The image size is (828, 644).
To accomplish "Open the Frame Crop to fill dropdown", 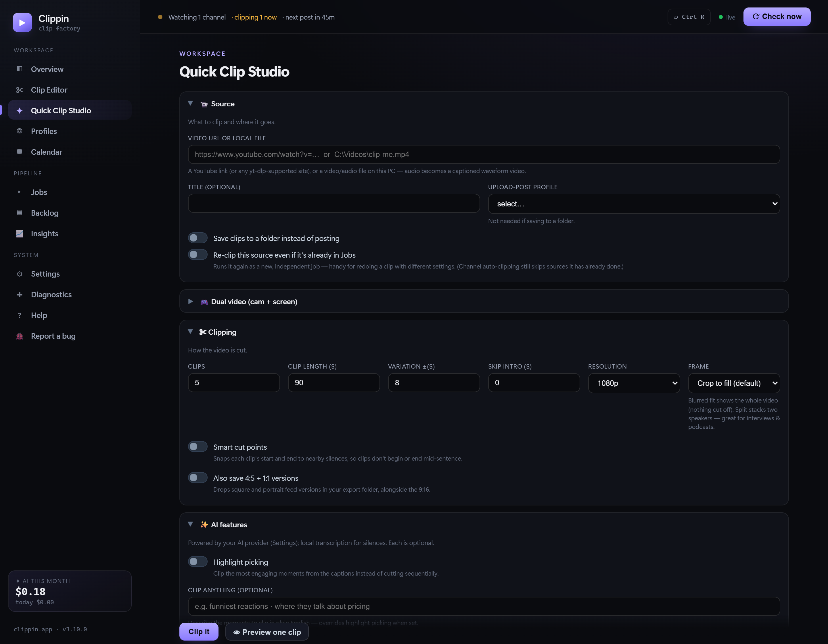I will pos(734,383).
